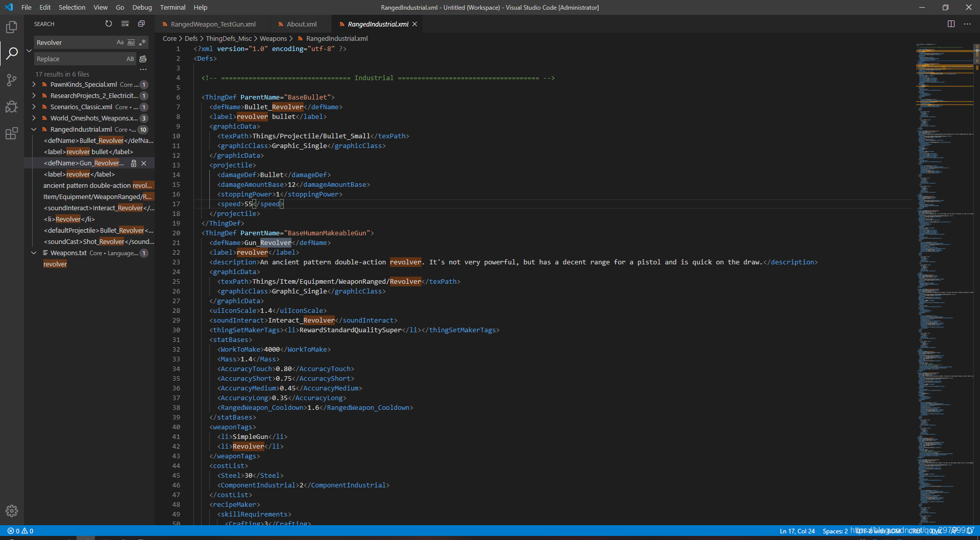Screen dimensions: 980x540
Task: Click Ln 17, Col 24 in status bar
Action: [x=797, y=531]
